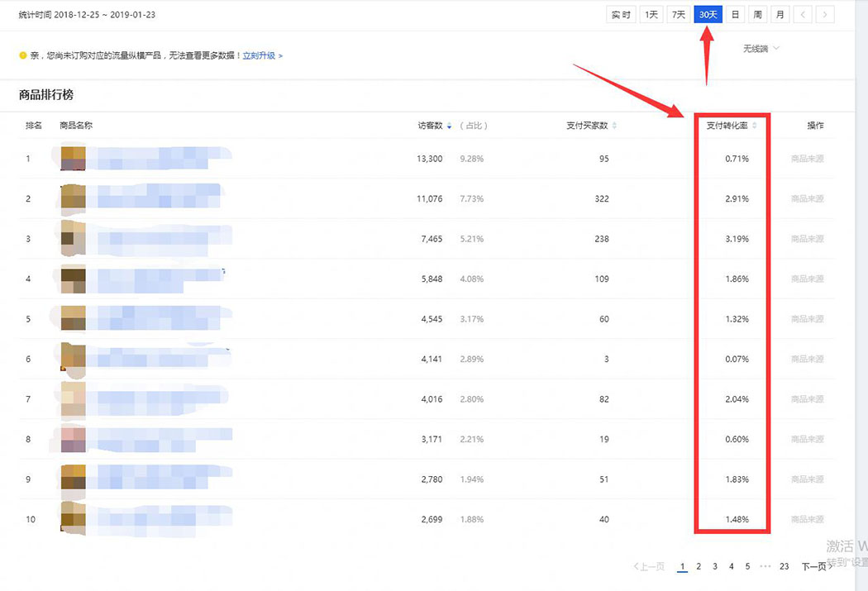Viewport: 868px width, 591px height.
Task: Sort by 访客数 column arrow
Action: pyautogui.click(x=449, y=126)
